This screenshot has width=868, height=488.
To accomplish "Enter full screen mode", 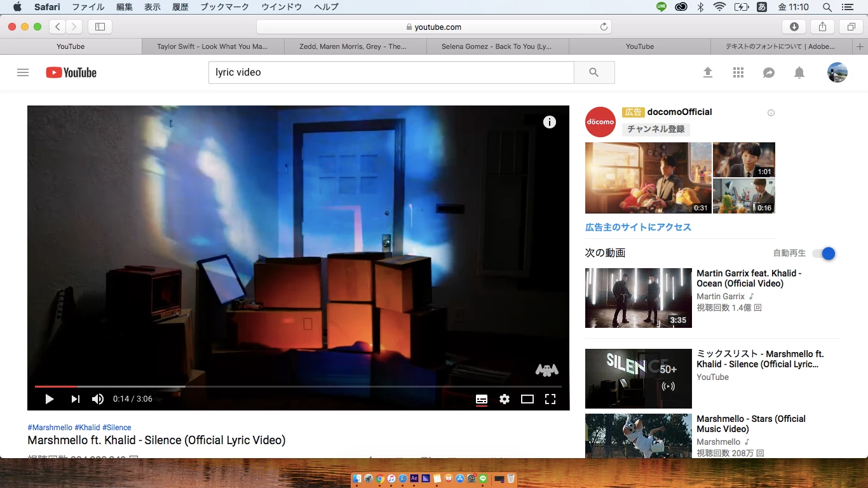I will (x=550, y=399).
